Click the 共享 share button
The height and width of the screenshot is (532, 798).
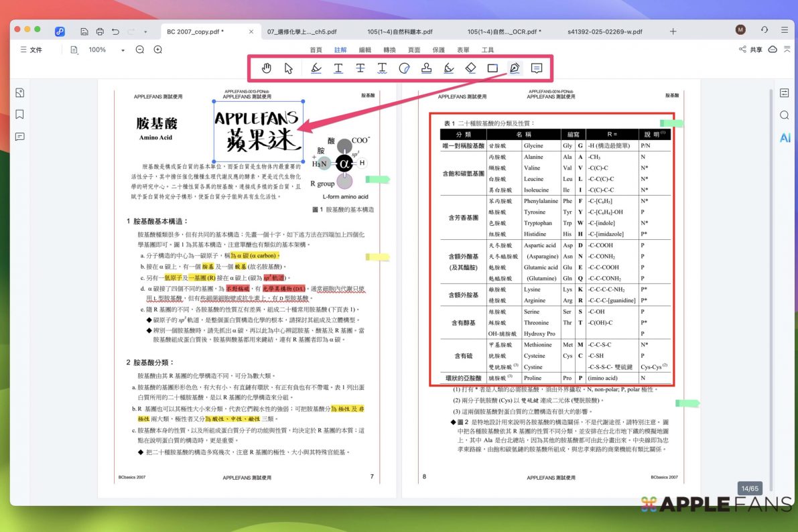click(x=750, y=50)
